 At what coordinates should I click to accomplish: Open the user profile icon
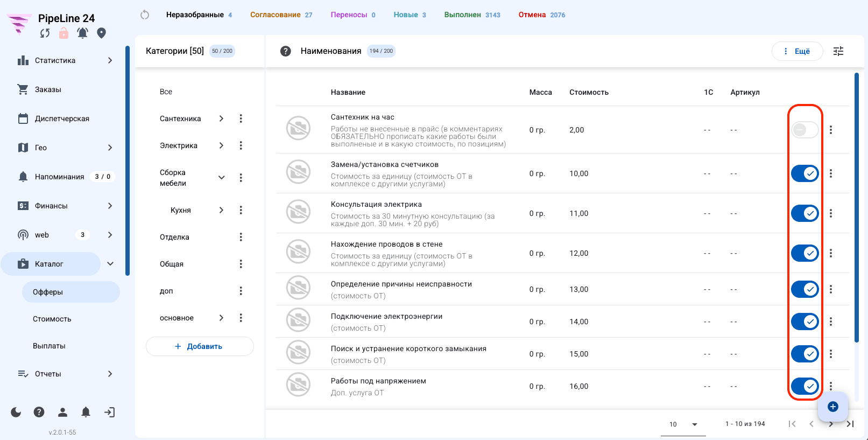click(x=62, y=413)
